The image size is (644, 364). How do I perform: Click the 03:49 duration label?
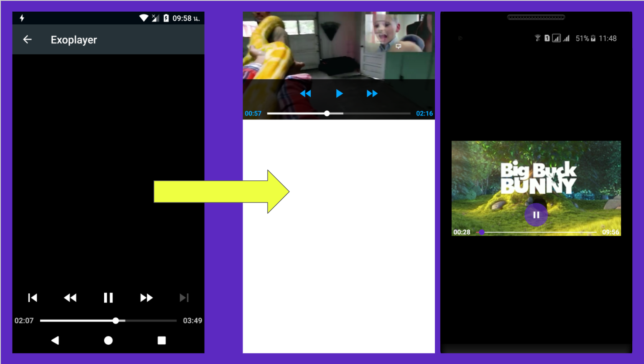click(x=192, y=320)
